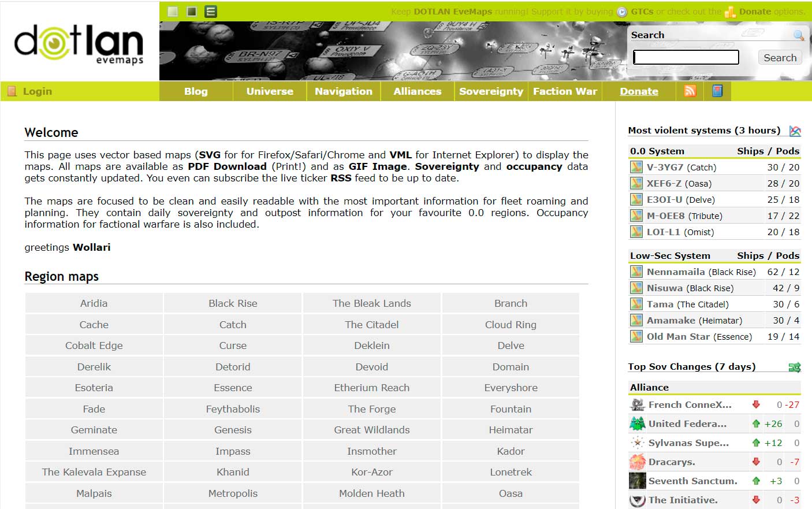This screenshot has height=509, width=812.
Task: Open map icon for E3OI-U row
Action: [636, 199]
